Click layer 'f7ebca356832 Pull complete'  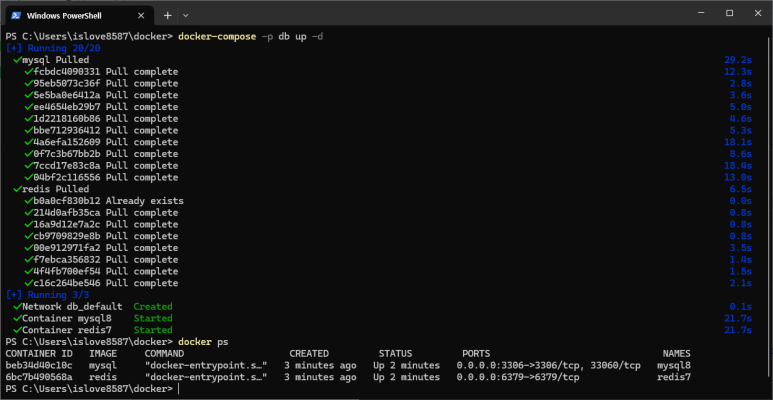click(102, 260)
